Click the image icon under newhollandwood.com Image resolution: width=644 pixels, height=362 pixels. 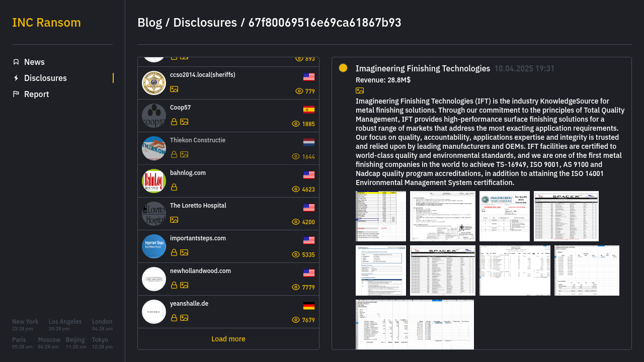[184, 285]
